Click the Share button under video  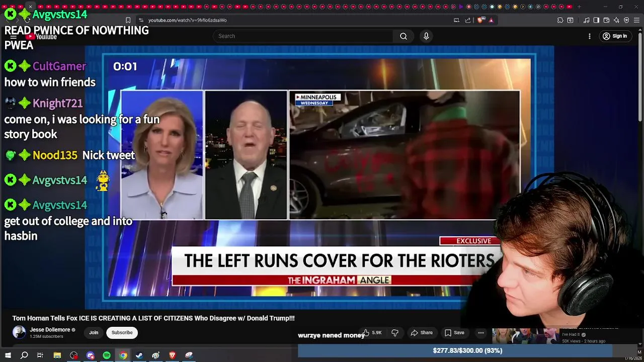(x=422, y=333)
